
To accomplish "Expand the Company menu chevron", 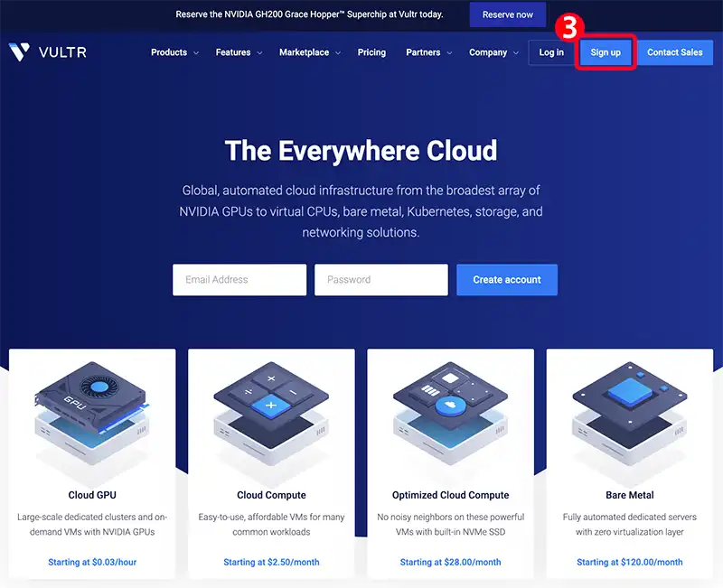I will (516, 53).
